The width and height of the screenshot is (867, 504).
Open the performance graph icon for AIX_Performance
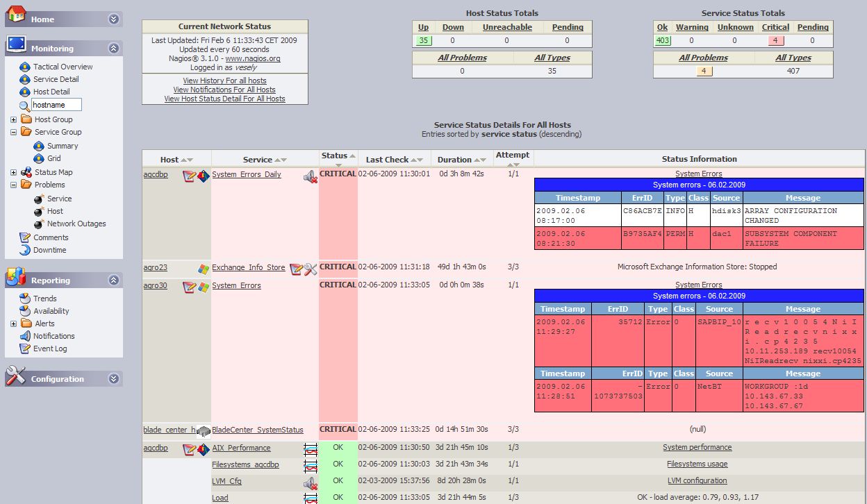click(x=311, y=449)
